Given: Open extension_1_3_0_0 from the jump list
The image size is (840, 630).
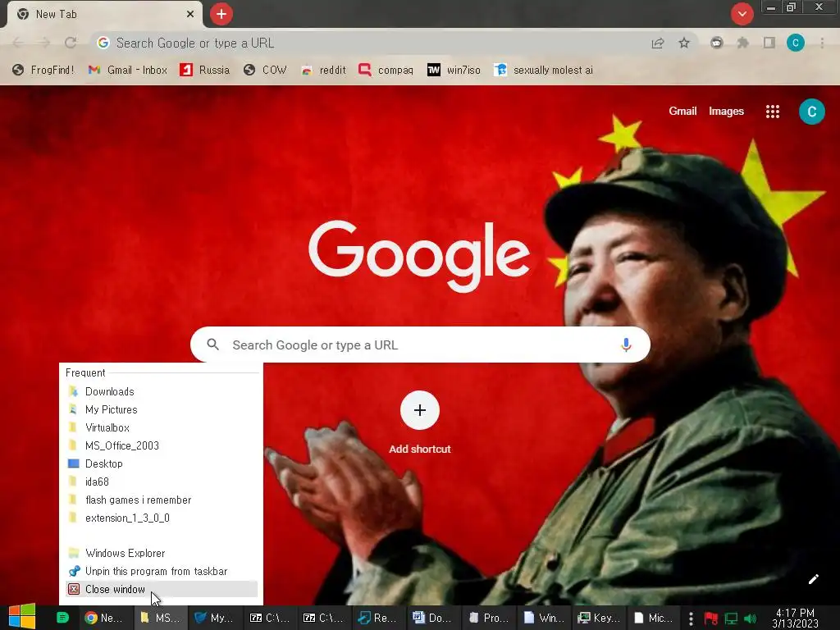Looking at the screenshot, I should click(162, 518).
